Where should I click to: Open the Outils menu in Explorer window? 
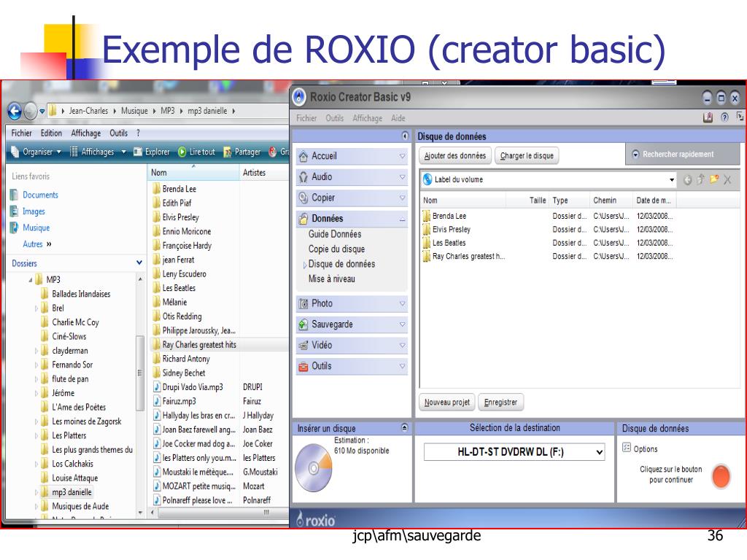(x=119, y=133)
